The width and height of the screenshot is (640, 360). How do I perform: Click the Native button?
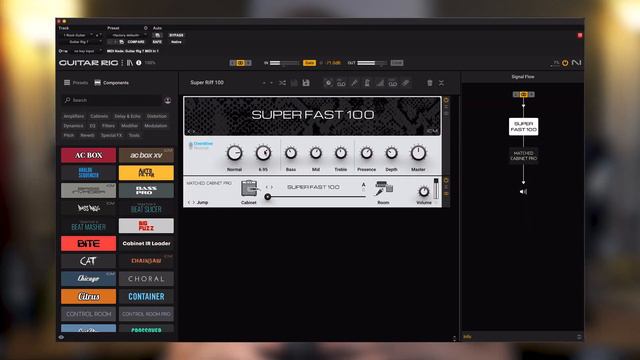(x=176, y=42)
